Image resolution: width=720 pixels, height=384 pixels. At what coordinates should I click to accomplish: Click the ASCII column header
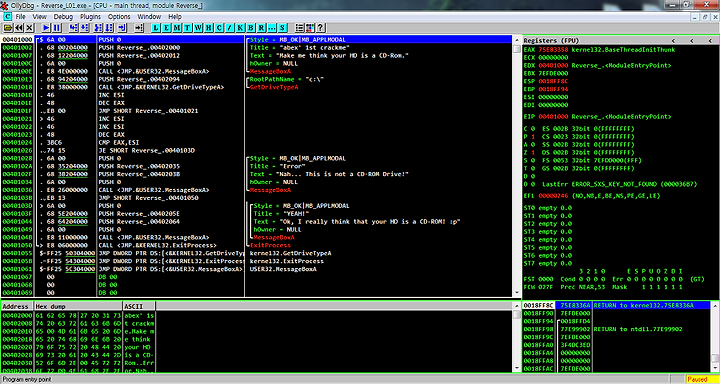[139, 306]
